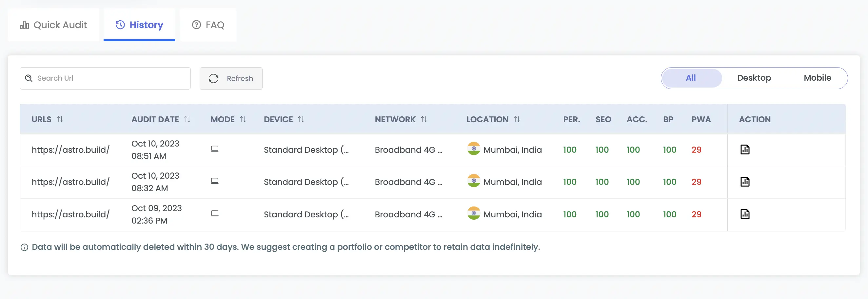Click PWA score 29 in 08:51 AM row

pos(696,150)
